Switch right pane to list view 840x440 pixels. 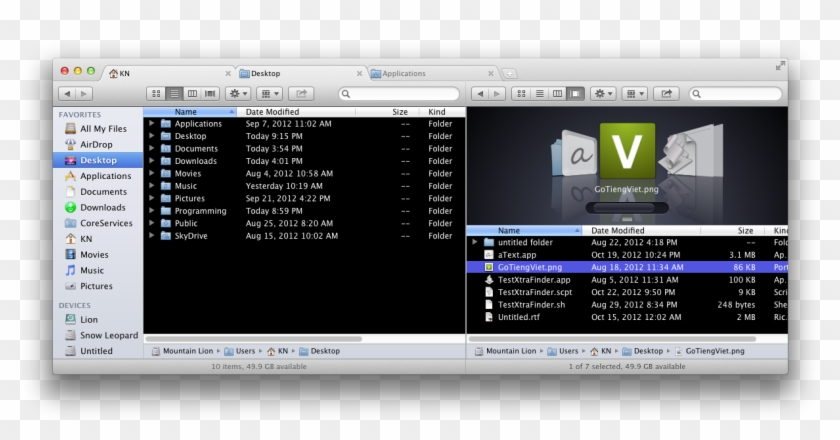[x=539, y=93]
